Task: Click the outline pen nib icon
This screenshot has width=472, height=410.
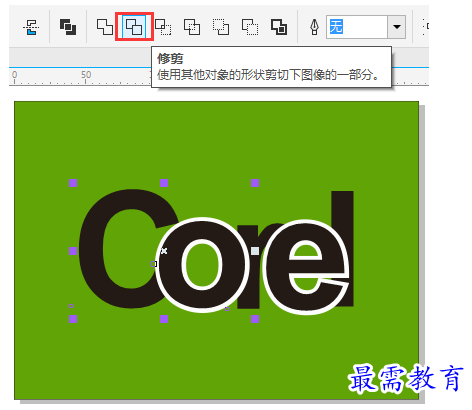Action: [314, 27]
